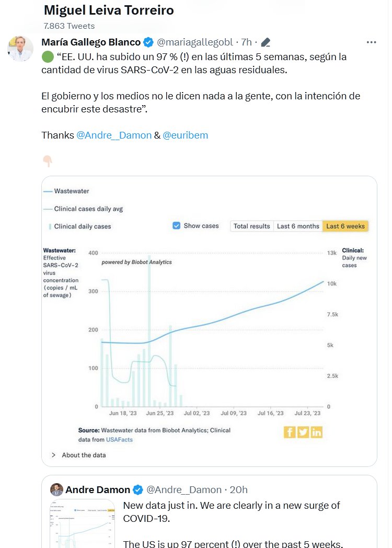Click the Wastewater legend line swatch
The height and width of the screenshot is (548, 392).
(47, 191)
